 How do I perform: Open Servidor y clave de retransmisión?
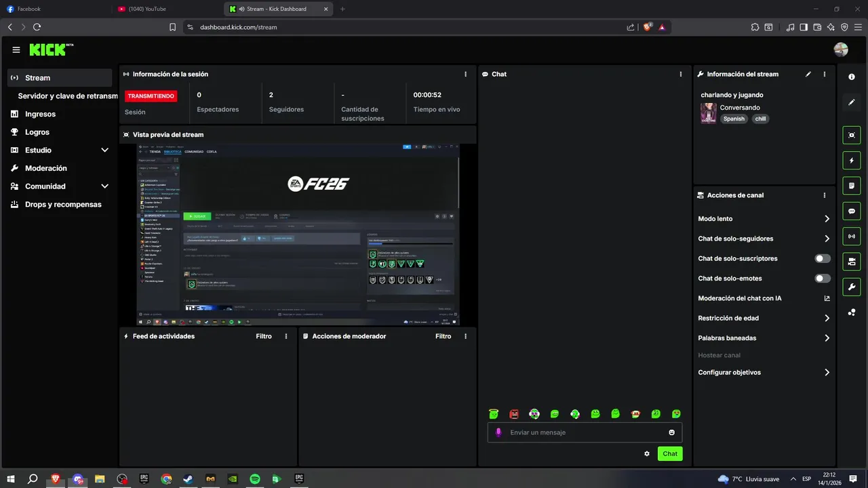click(68, 96)
